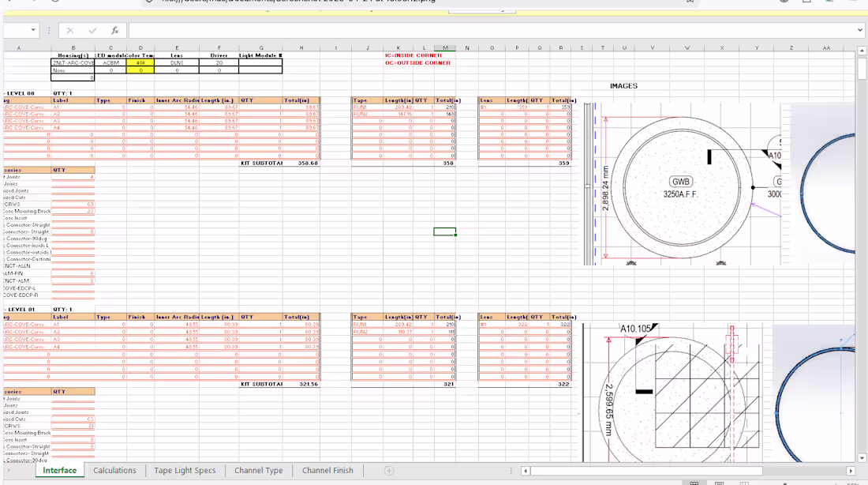868x485 pixels.
Task: Select the ACBM LED module cell
Action: coord(110,62)
